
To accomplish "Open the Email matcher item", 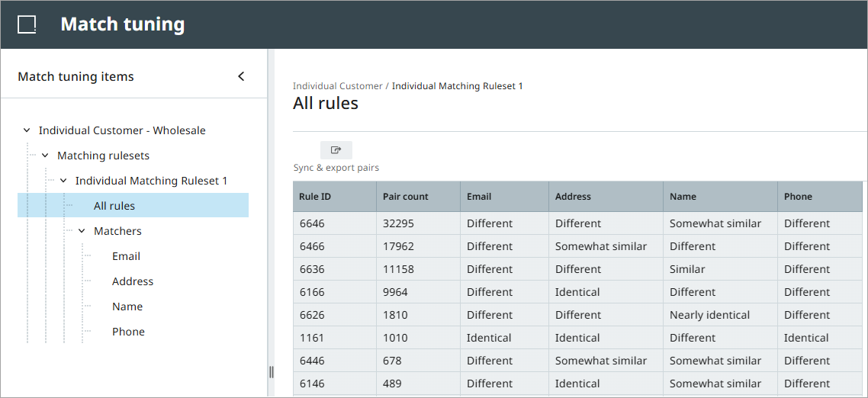I will tap(126, 256).
